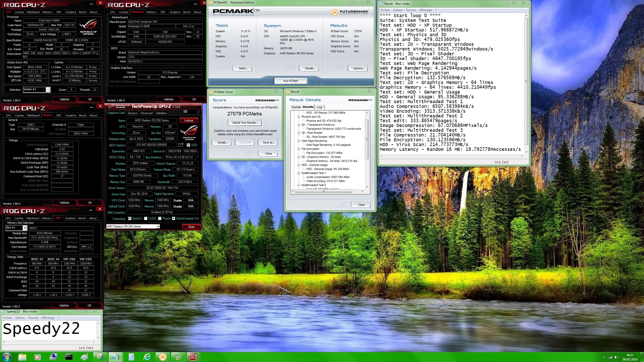Click the Part Number 'F3-2400C10-8GTX' field

point(45,247)
